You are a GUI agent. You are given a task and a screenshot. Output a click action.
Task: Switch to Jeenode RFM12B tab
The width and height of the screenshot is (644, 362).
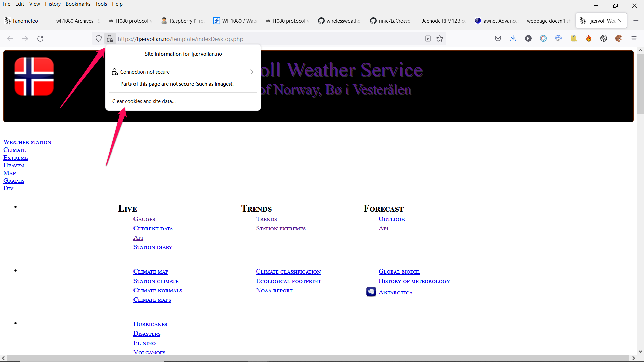(444, 21)
